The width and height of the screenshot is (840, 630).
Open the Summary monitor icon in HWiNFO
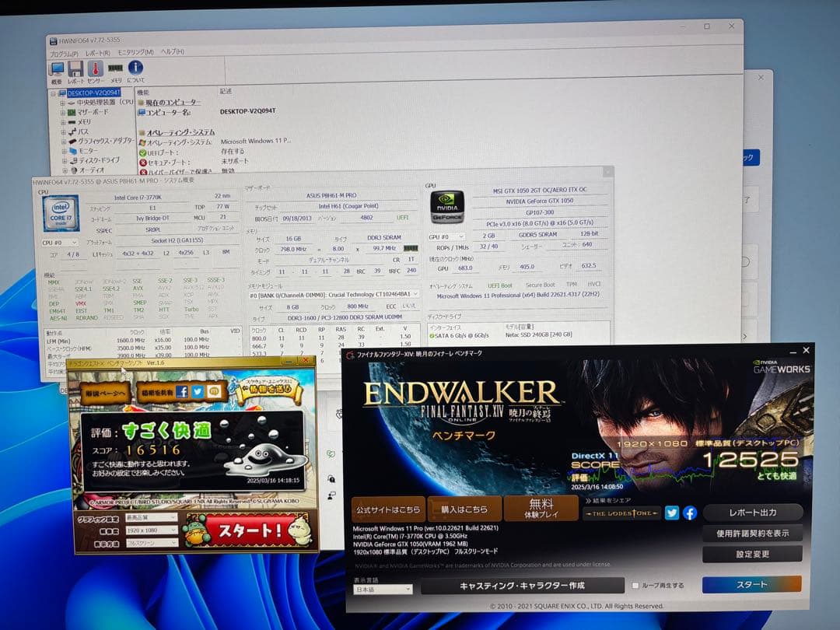(x=58, y=68)
